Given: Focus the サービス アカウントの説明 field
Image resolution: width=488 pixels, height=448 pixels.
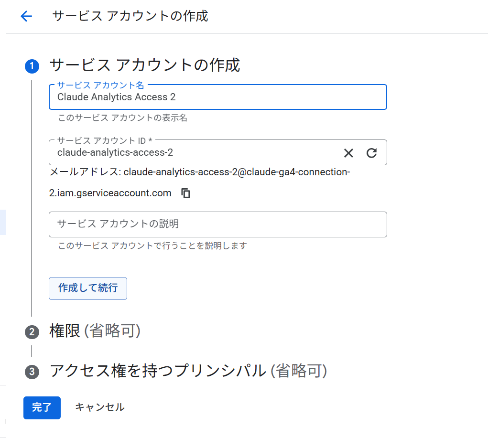Looking at the screenshot, I should click(218, 224).
